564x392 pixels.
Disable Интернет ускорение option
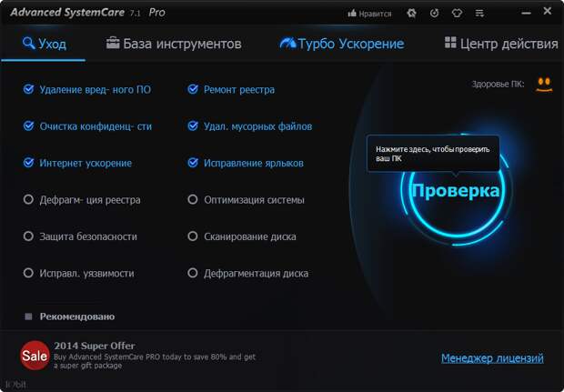(28, 163)
